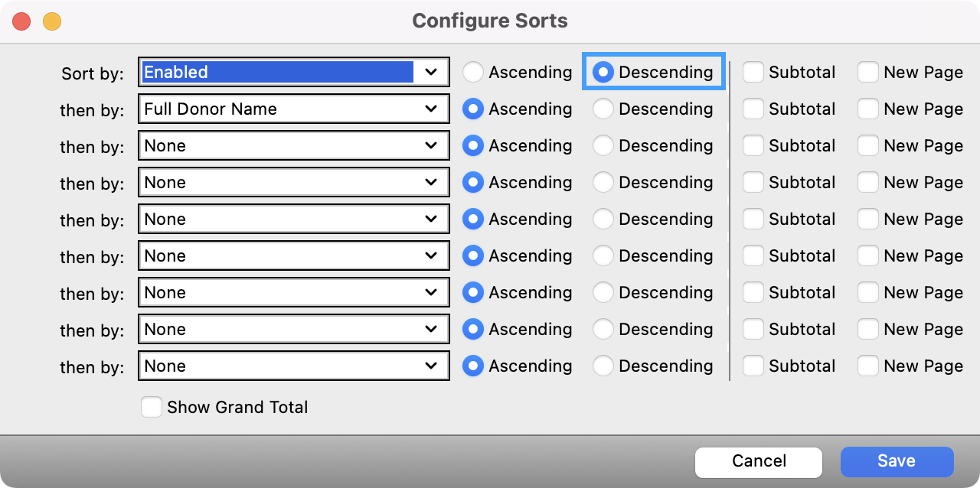Enable Subtotal for the Enabled sort row
Image resolution: width=980 pixels, height=488 pixels.
tap(753, 72)
